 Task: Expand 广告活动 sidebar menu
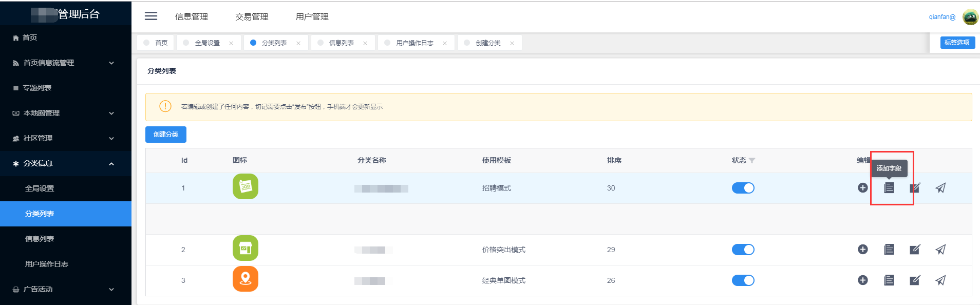pyautogui.click(x=66, y=289)
